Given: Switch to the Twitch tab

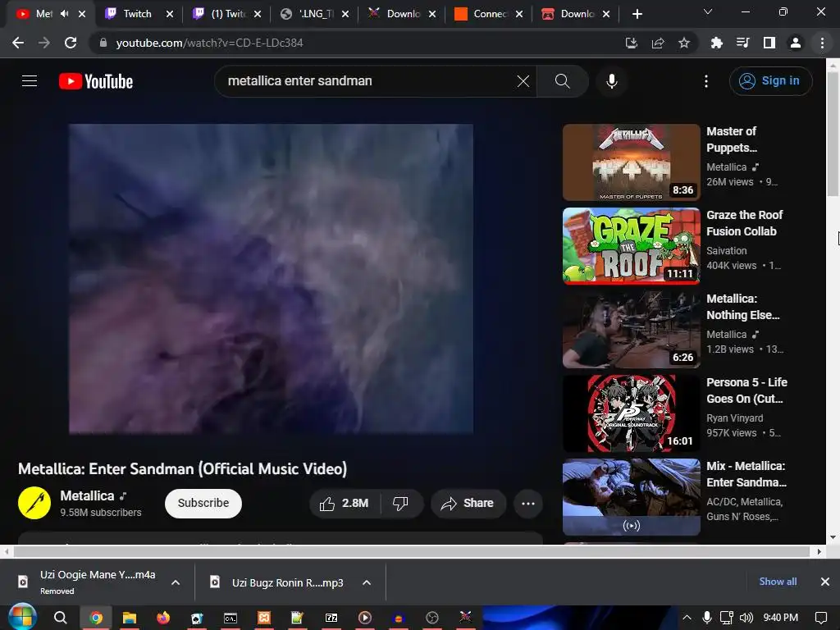Looking at the screenshot, I should 138,14.
